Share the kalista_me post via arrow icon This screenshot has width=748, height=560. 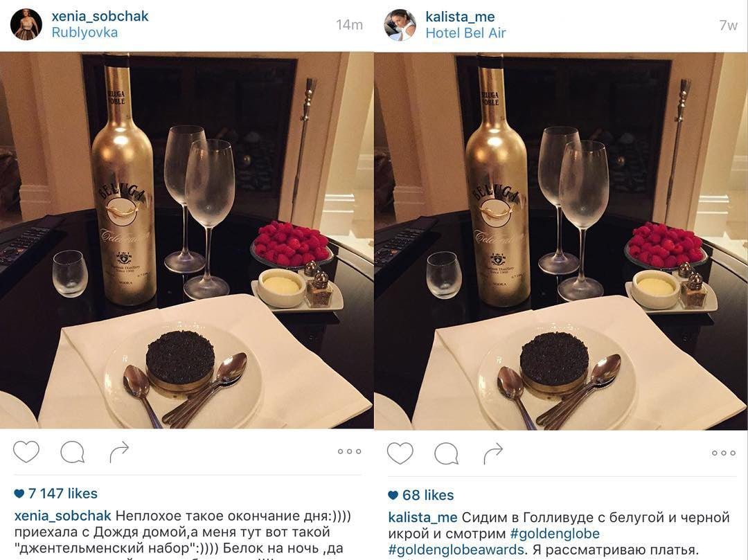[493, 453]
